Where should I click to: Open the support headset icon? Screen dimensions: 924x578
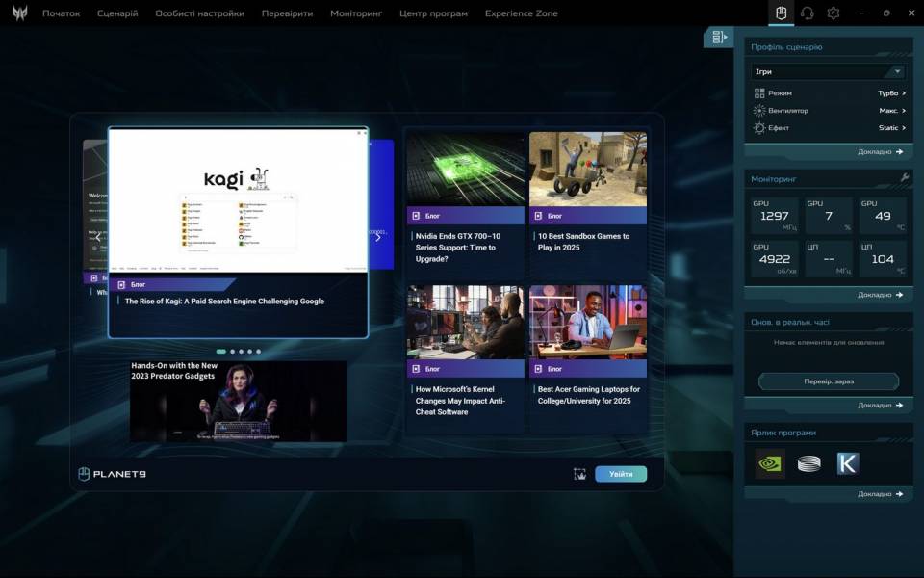808,13
